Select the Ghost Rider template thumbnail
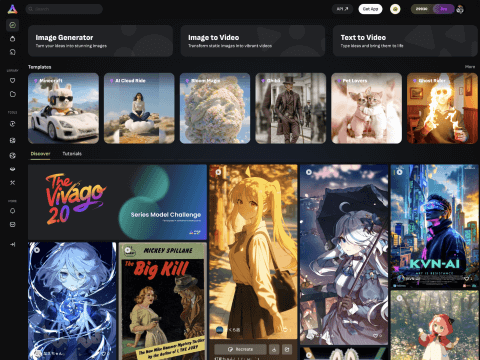Screen dimensions: 480x360 442,108
